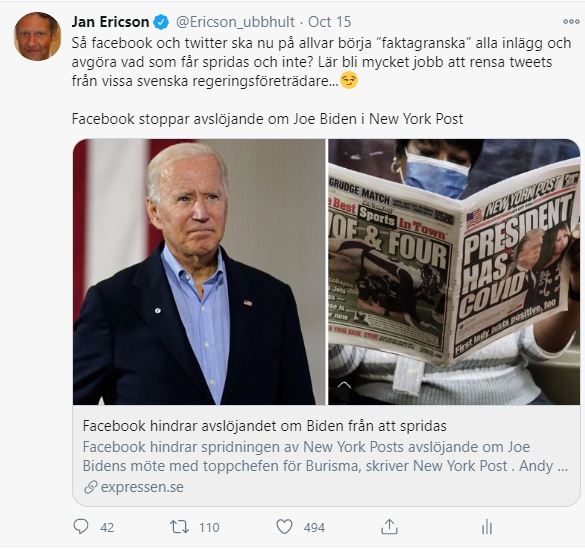Click the Oct 15 timestamp
Screen dimensions: 585x549
pyautogui.click(x=329, y=22)
